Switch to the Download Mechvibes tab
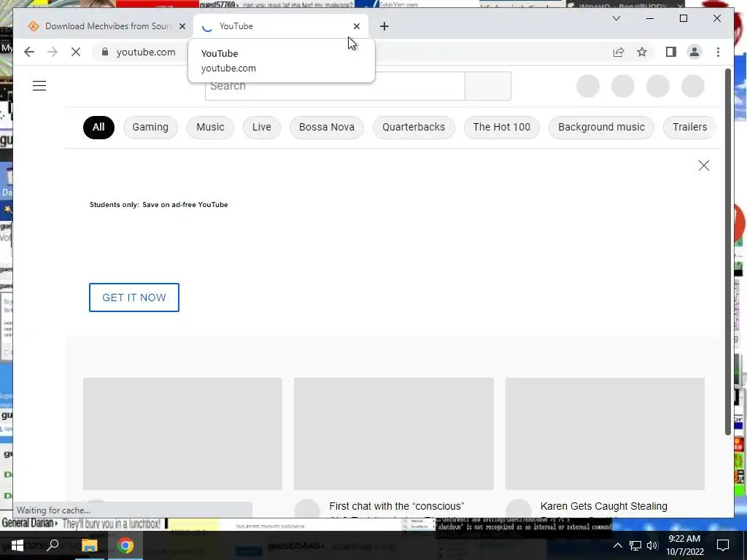Image resolution: width=747 pixels, height=560 pixels. tap(107, 26)
